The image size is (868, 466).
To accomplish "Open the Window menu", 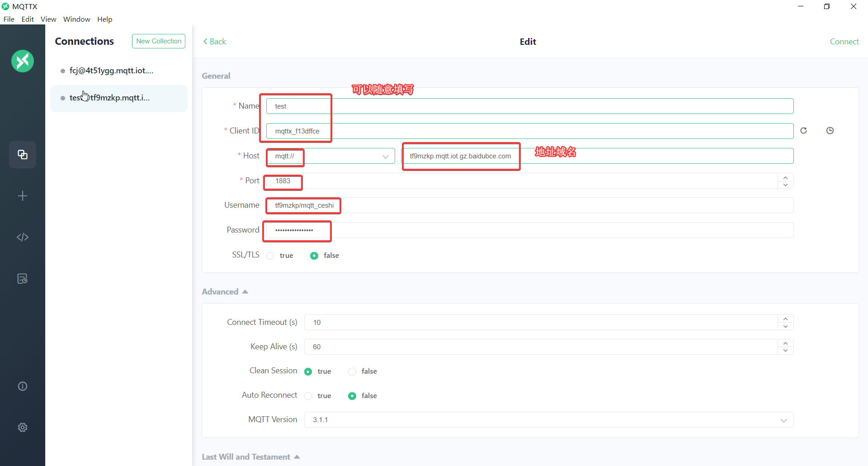I will pos(76,19).
